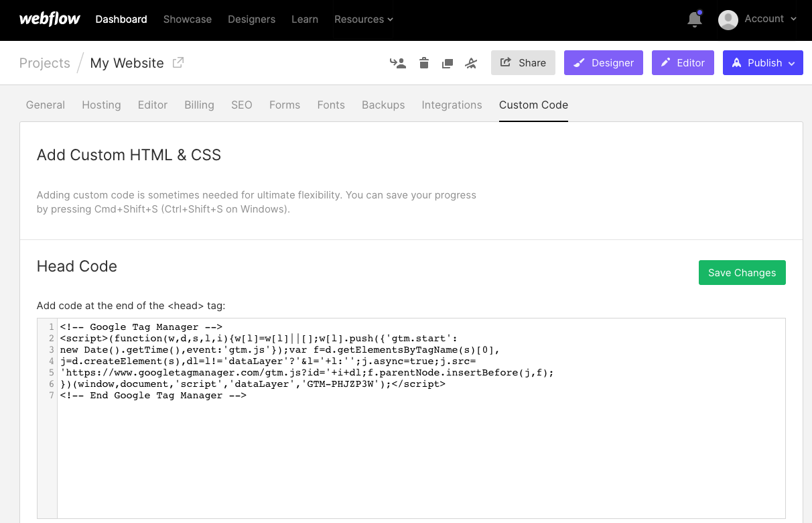Click the 'Head Code' heading
The image size is (812, 523).
tap(77, 266)
